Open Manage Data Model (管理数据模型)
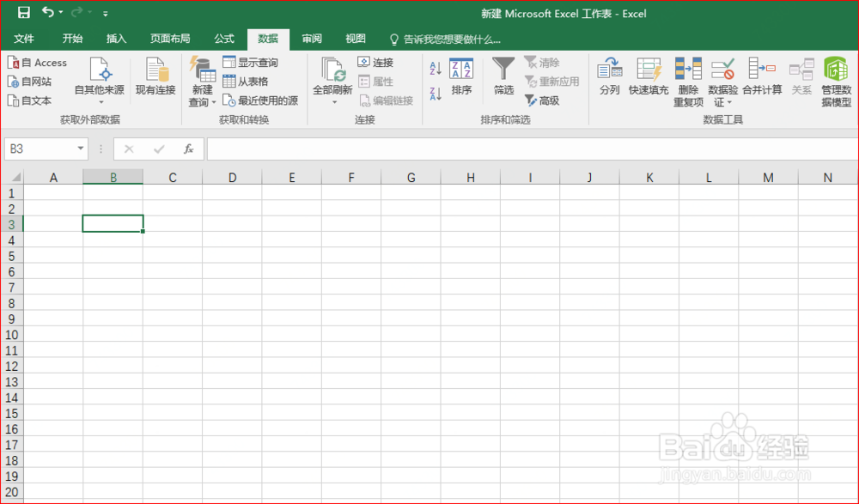 836,82
